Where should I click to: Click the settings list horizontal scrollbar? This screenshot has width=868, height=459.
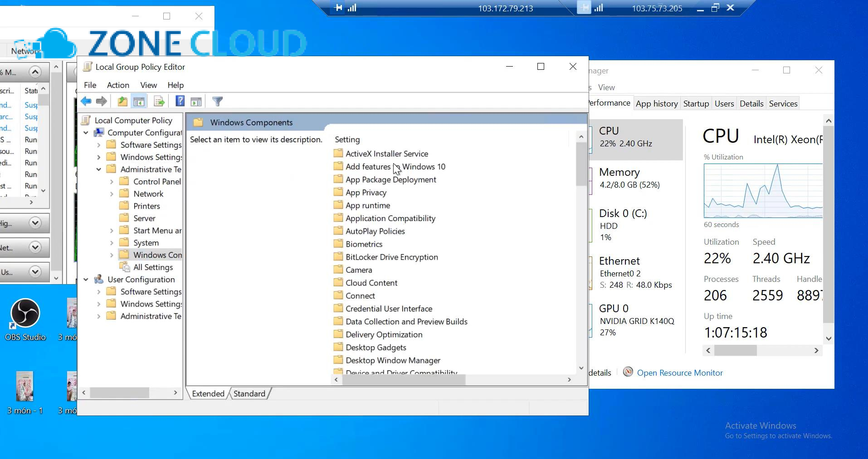click(x=404, y=380)
